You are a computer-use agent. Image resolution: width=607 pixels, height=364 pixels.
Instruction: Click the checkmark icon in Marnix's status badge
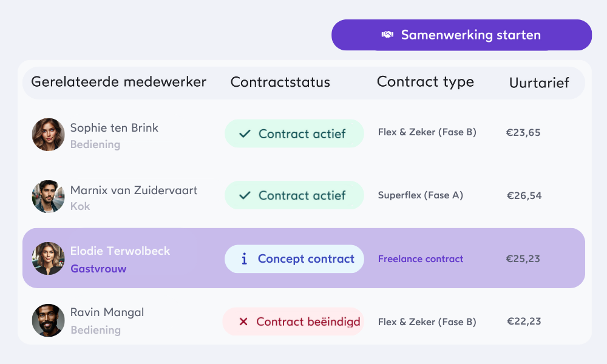pyautogui.click(x=245, y=195)
